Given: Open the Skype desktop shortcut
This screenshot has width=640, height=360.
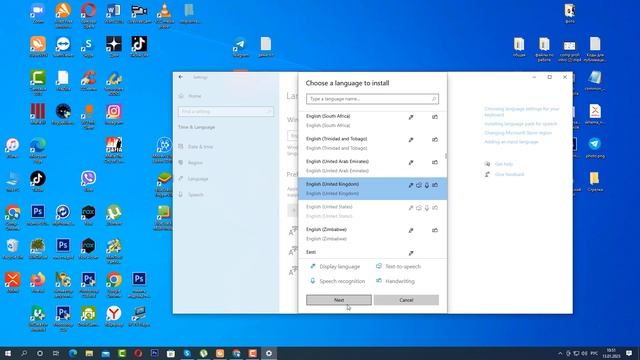Looking at the screenshot, I should tap(89, 47).
